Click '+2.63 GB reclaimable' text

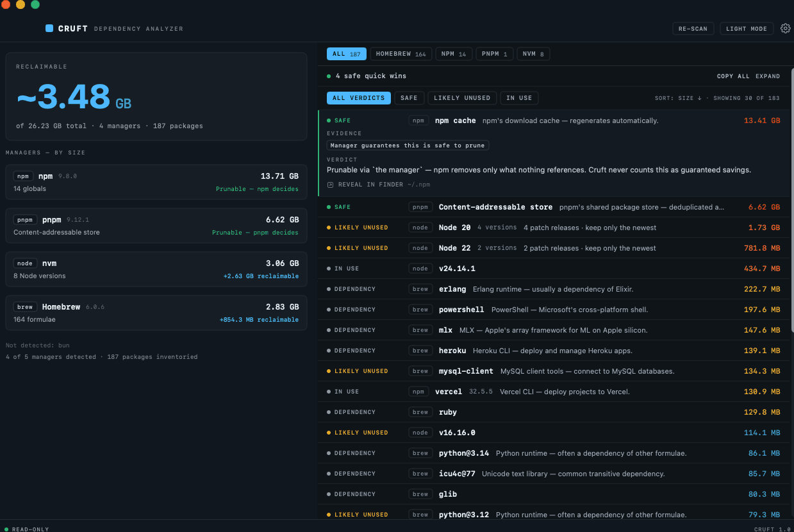(261, 276)
